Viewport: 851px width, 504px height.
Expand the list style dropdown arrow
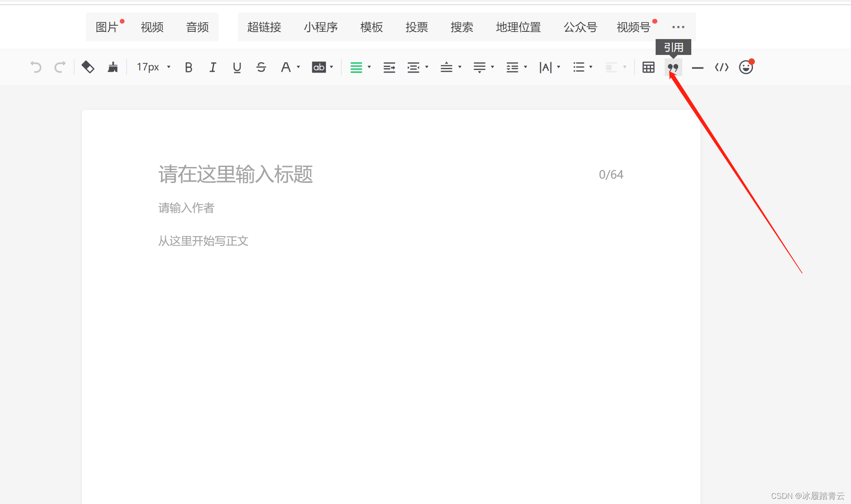[591, 67]
